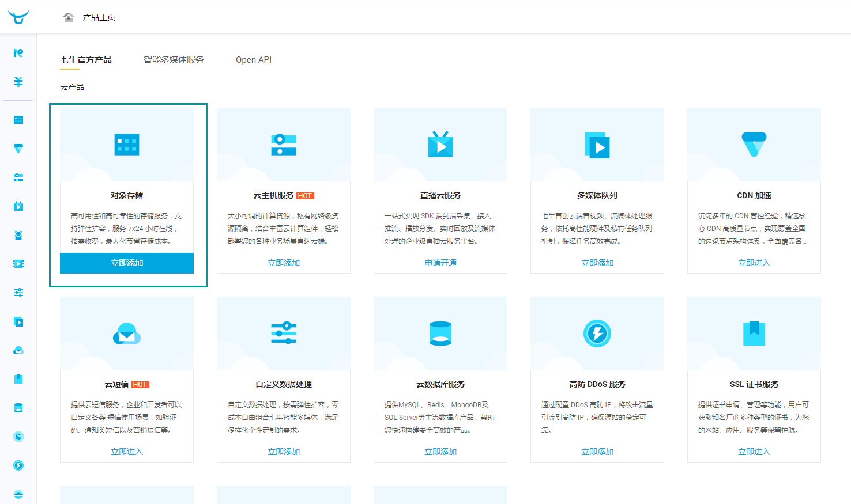This screenshot has width=851, height=504.
Task: Switch to the Open API tab
Action: 253,60
